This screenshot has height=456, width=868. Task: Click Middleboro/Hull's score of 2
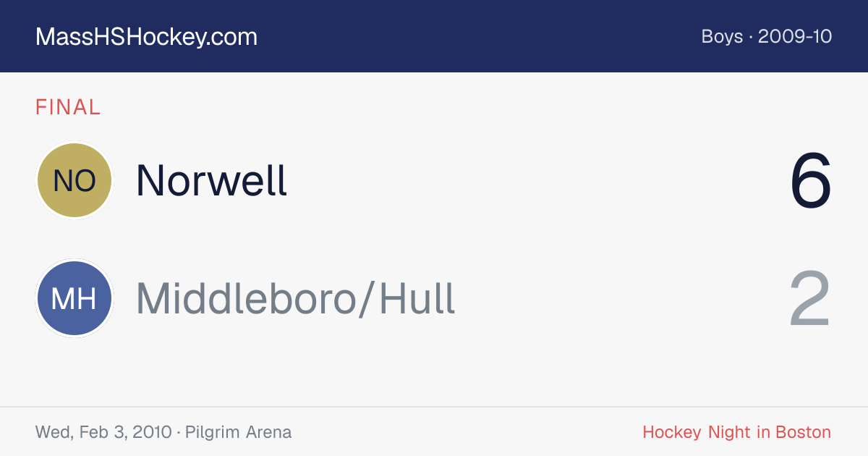click(809, 299)
